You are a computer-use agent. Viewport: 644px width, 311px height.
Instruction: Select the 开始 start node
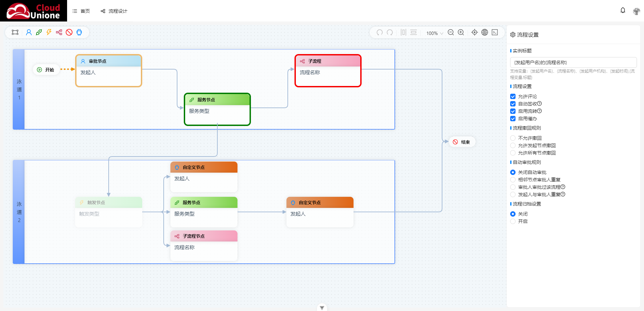click(x=46, y=70)
